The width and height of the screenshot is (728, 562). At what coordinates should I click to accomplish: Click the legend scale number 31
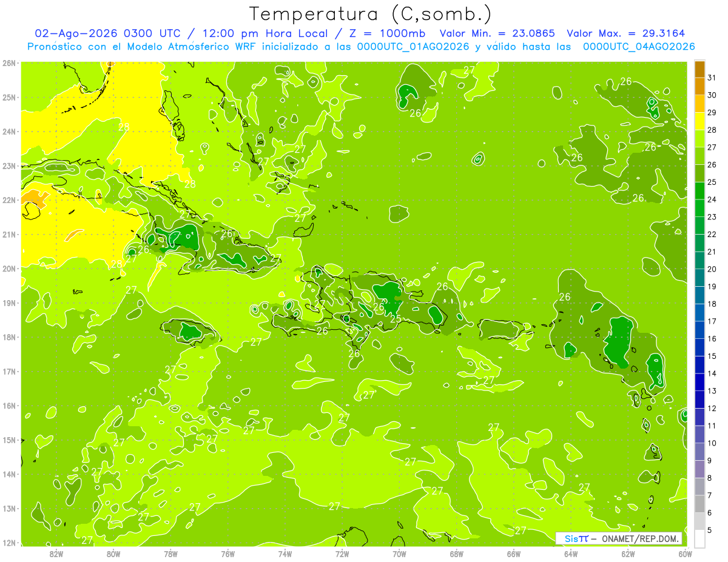click(x=712, y=78)
